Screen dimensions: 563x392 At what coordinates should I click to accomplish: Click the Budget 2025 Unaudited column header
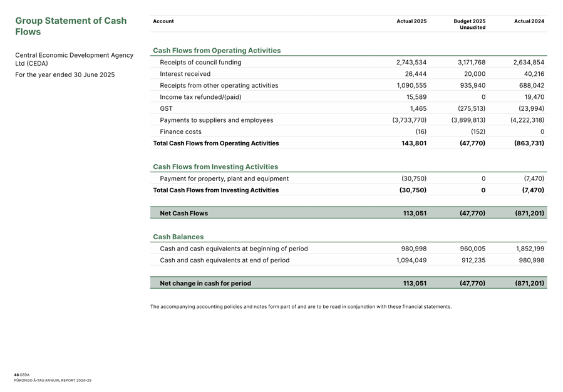[x=469, y=24]
